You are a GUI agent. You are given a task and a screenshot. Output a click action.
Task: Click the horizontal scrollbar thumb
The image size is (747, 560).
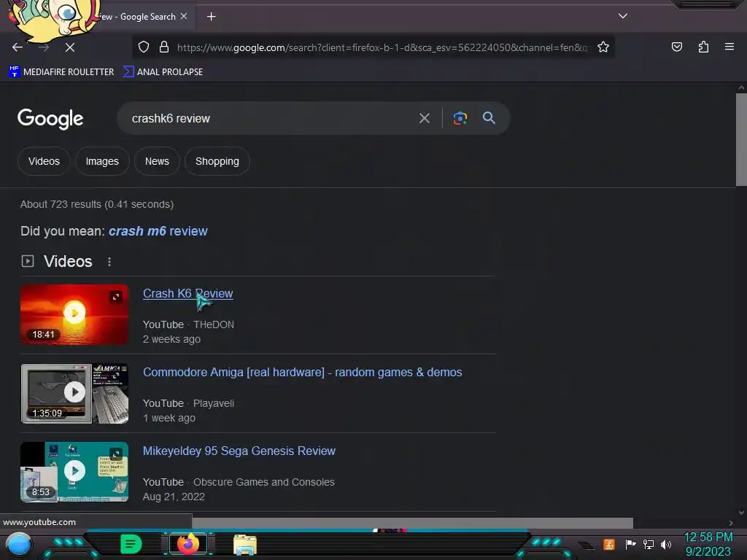[x=413, y=523]
